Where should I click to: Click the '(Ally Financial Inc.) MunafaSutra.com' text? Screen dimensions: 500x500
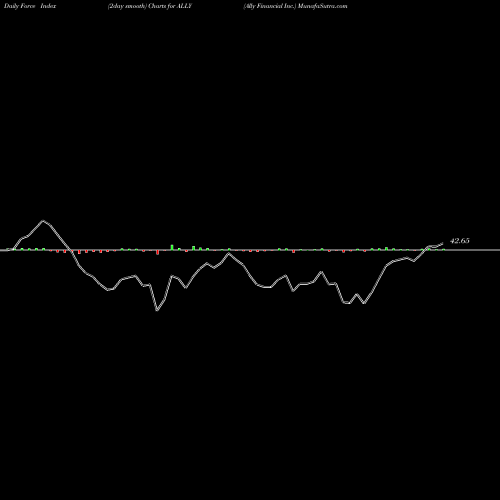[x=295, y=6]
